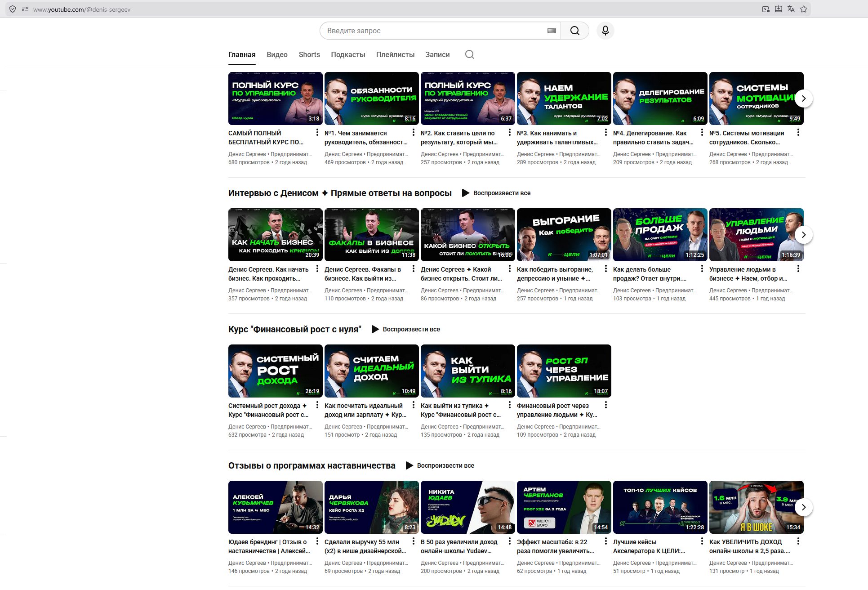Open three-dot menu for 'Как победить выгорание' video
The image size is (868, 590).
click(x=605, y=269)
